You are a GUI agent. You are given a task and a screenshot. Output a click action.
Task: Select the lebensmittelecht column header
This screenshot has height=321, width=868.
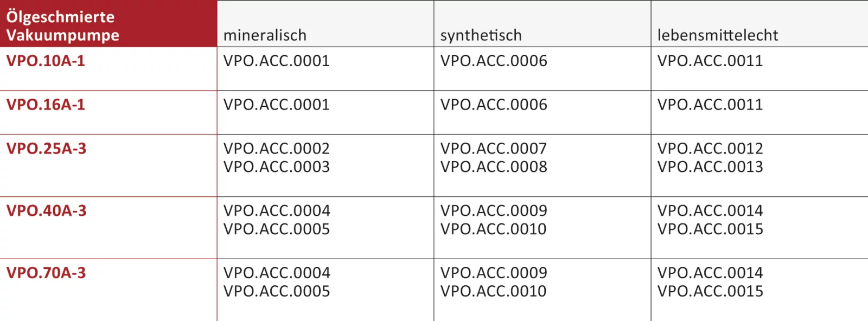(x=717, y=35)
